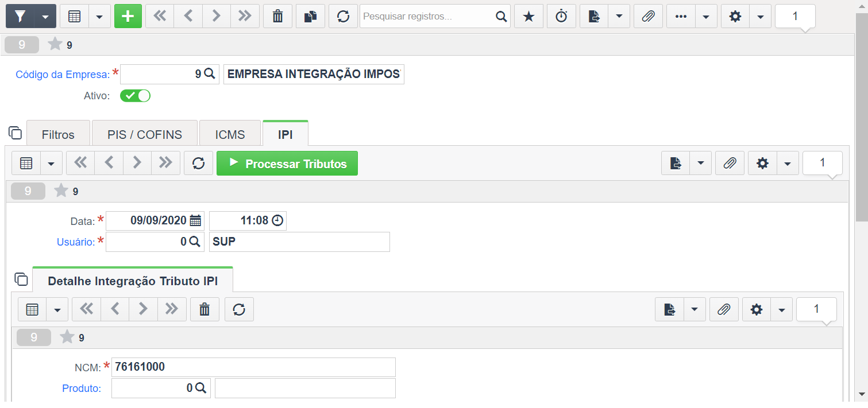Open IPI panel attachments paperclip
This screenshot has height=408, width=868.
(x=730, y=164)
